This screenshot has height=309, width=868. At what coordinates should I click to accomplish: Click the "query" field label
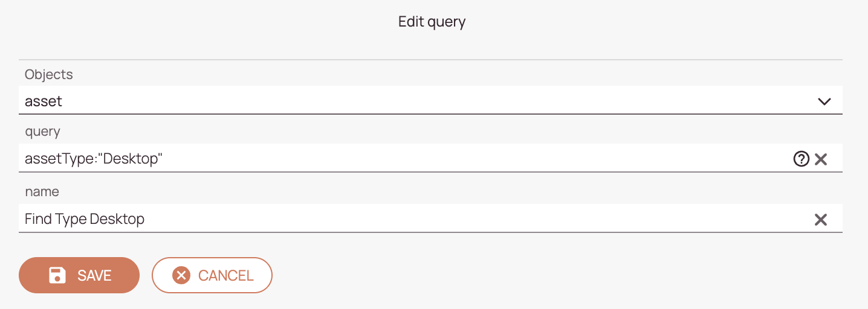[x=42, y=132]
